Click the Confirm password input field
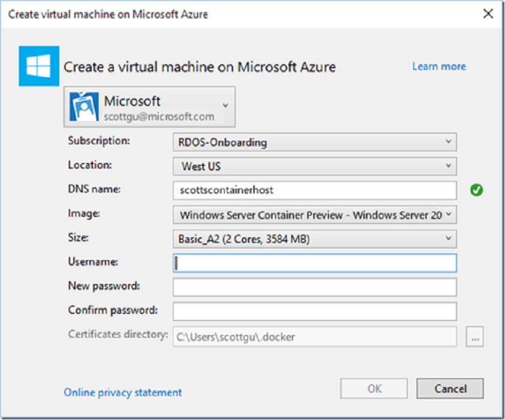The width and height of the screenshot is (505, 420). [x=315, y=312]
